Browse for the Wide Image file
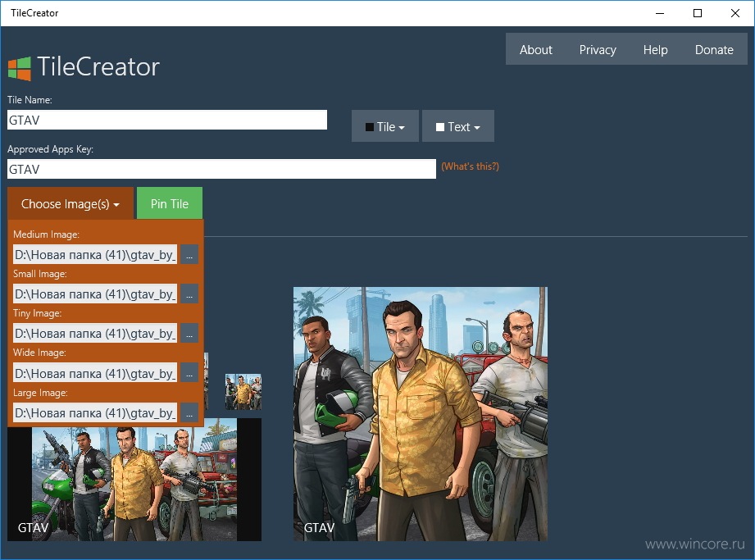The height and width of the screenshot is (560, 755). [x=189, y=373]
